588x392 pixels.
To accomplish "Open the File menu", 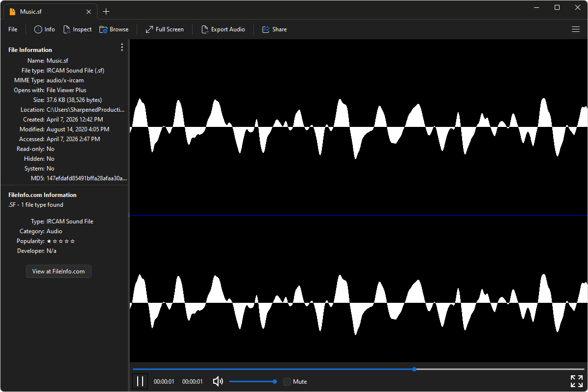I will pos(13,29).
